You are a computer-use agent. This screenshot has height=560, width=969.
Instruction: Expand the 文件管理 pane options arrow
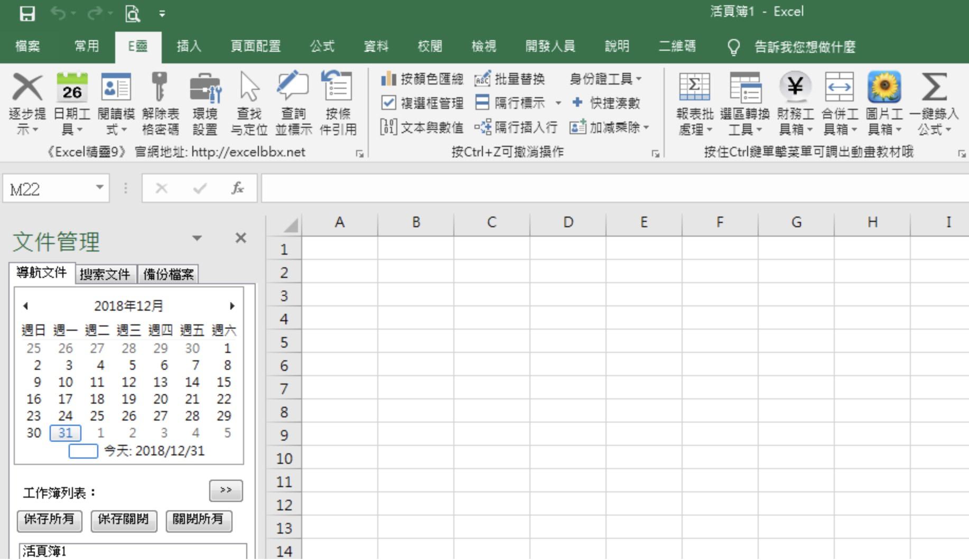click(x=197, y=238)
